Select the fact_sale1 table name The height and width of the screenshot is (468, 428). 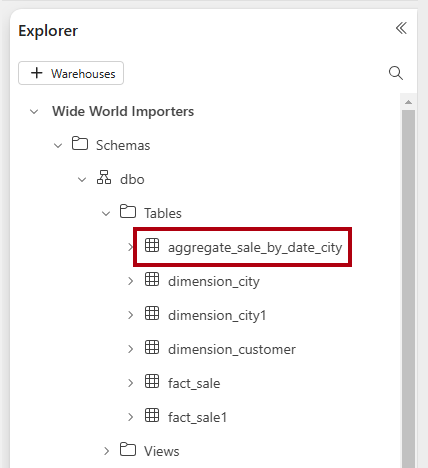(x=197, y=418)
